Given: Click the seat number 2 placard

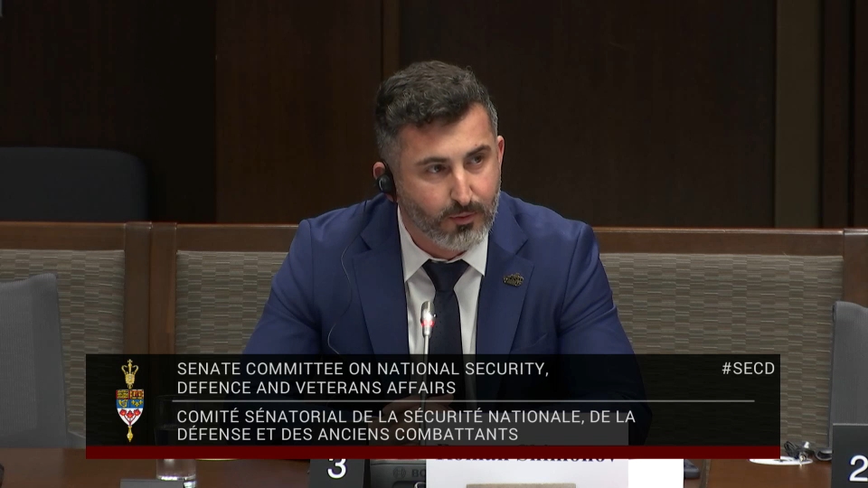Looking at the screenshot, I should (852, 465).
